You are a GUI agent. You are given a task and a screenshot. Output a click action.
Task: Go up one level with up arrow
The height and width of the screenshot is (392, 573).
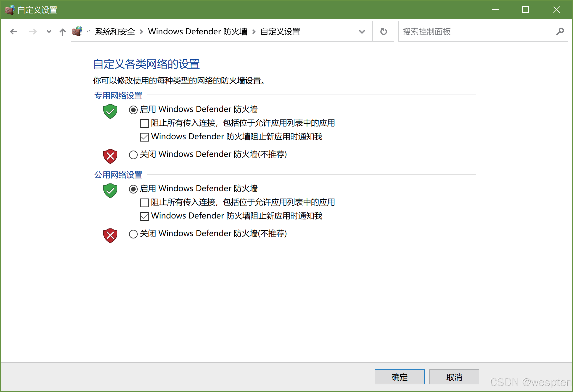coord(62,32)
